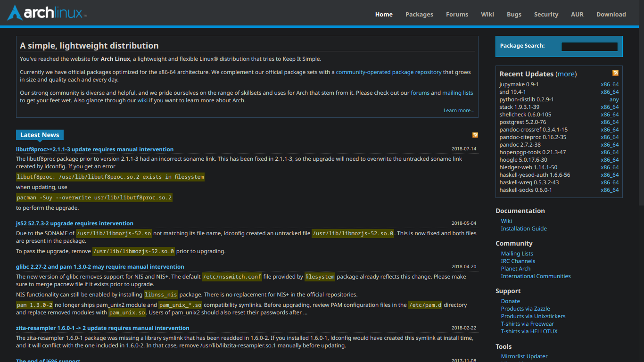Image resolution: width=644 pixels, height=362 pixels.
Task: Click the 'Learn more...' link
Action: (459, 110)
